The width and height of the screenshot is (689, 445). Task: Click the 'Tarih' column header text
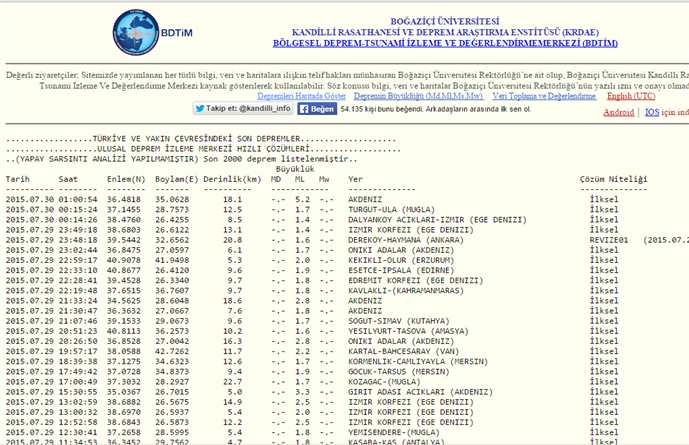click(18, 179)
